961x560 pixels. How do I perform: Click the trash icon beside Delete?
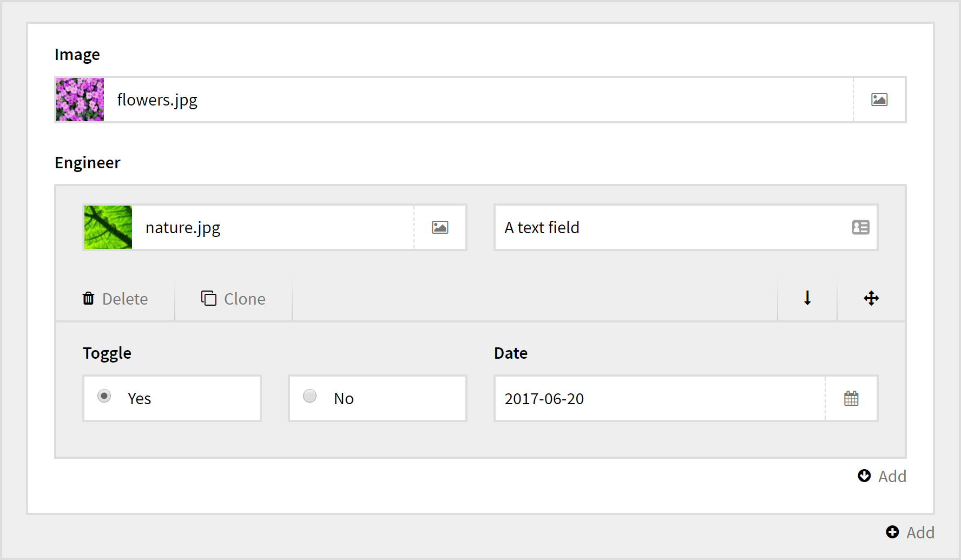(x=88, y=298)
